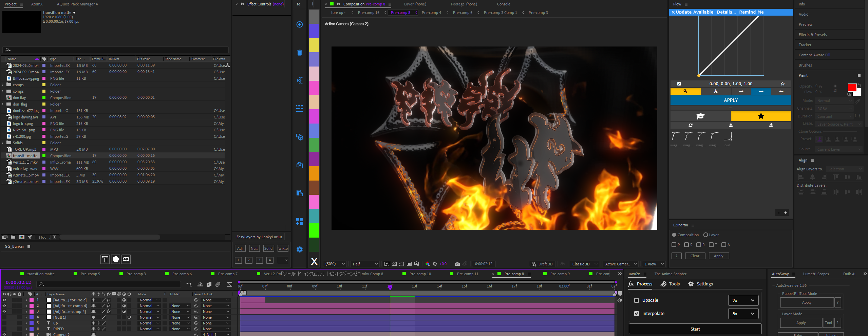
Task: Click the Clear button in EZInertia
Action: tap(695, 256)
